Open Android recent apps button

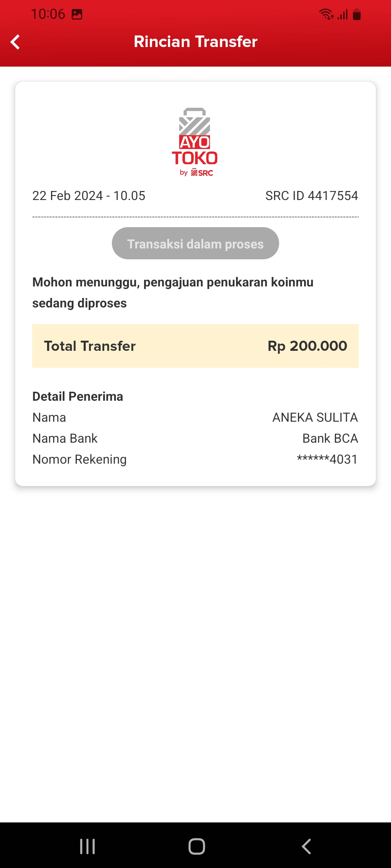(x=87, y=846)
